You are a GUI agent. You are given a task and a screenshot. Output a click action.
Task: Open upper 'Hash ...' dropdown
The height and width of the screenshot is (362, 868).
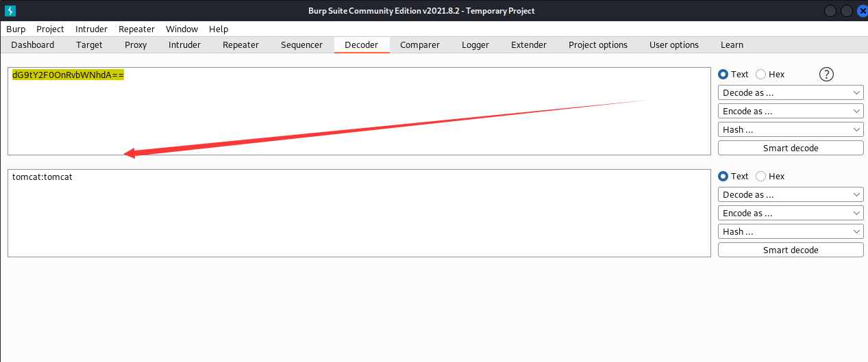tap(791, 129)
